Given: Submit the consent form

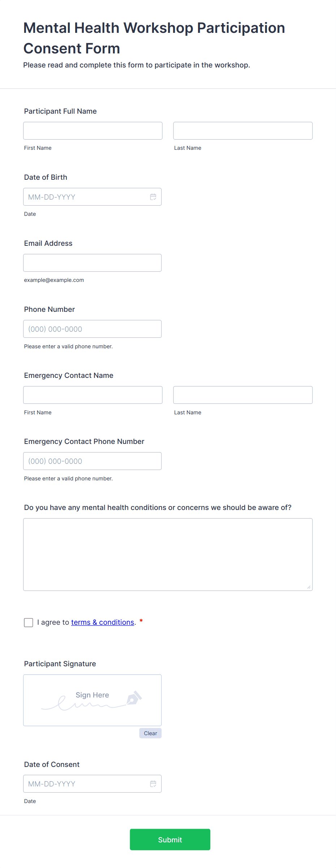Looking at the screenshot, I should coord(170,839).
